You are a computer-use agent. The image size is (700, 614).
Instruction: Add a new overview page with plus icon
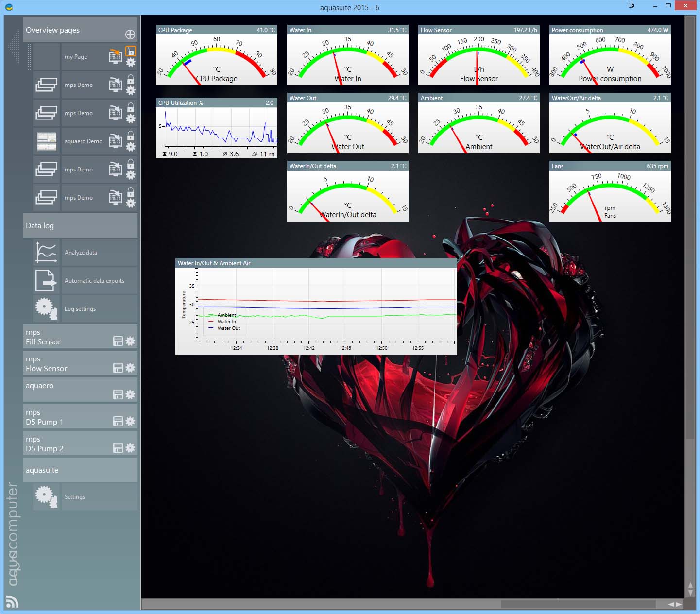tap(130, 34)
